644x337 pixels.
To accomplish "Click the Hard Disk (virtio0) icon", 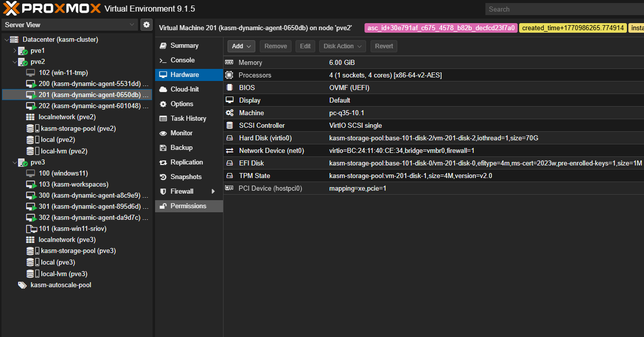I will point(229,138).
